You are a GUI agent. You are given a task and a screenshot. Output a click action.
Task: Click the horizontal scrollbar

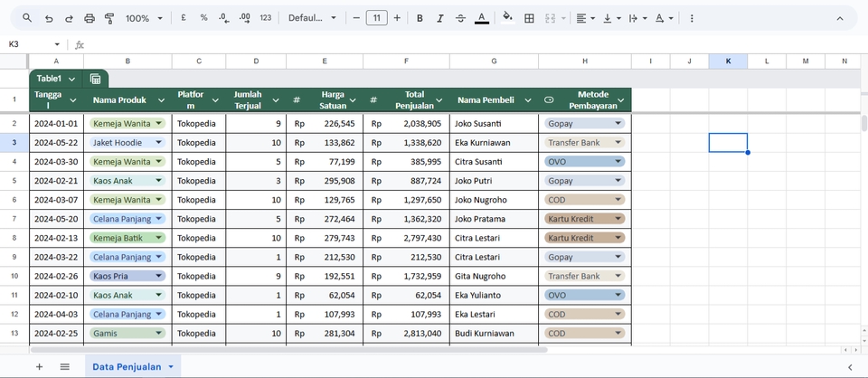pos(289,350)
